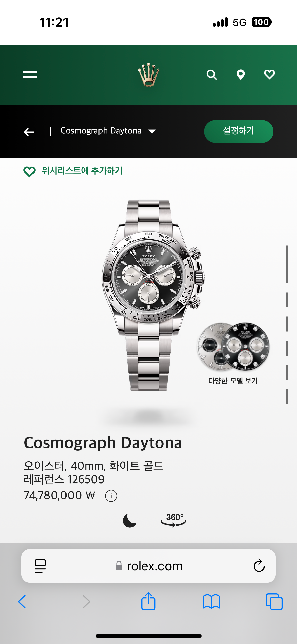Select the second image indicator bar

[x=287, y=300]
